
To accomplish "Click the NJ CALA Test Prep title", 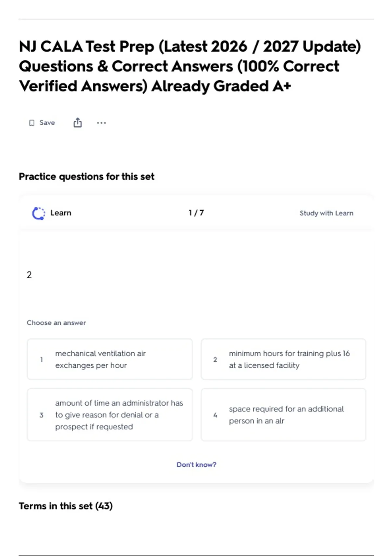I will pyautogui.click(x=190, y=66).
